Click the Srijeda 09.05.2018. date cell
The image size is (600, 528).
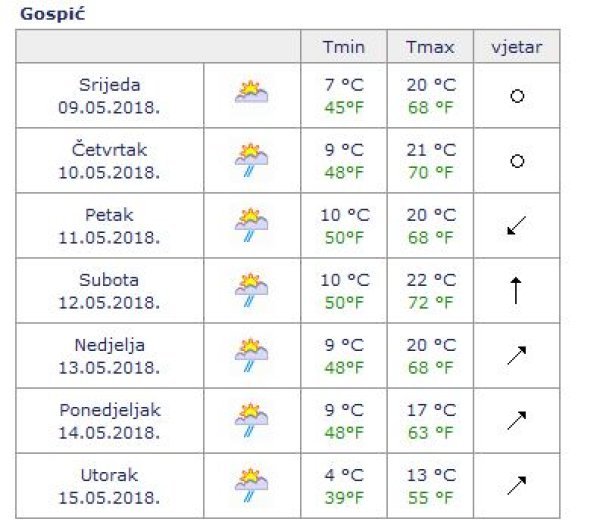point(110,95)
